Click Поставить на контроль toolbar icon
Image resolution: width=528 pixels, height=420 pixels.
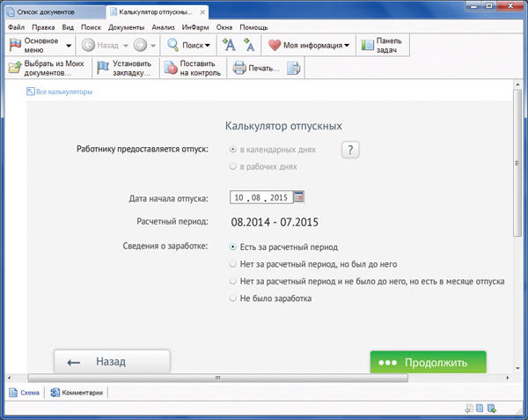pos(169,69)
